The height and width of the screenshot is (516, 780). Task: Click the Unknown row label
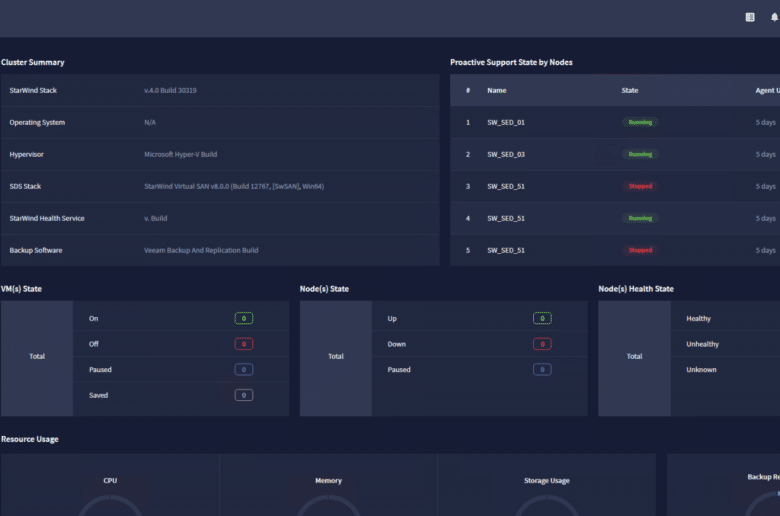701,370
